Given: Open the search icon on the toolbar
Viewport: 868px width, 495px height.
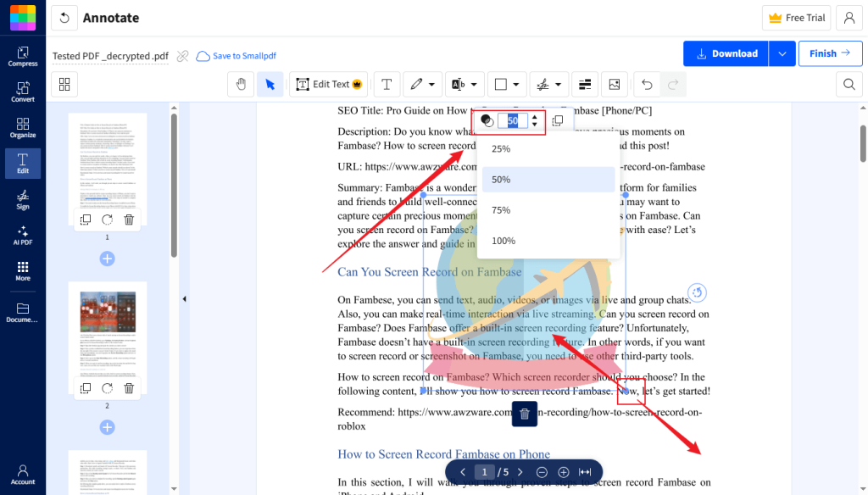Looking at the screenshot, I should pyautogui.click(x=848, y=84).
